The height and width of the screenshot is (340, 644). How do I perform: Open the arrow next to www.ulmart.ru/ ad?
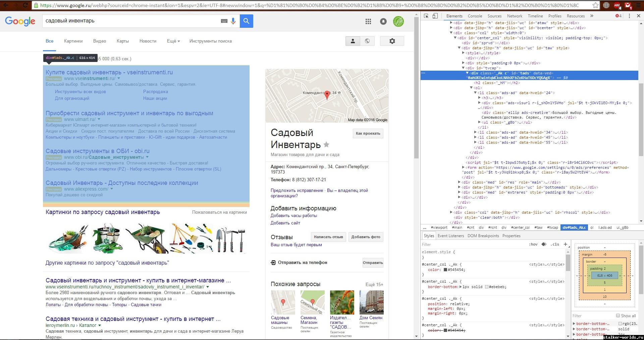99,119
